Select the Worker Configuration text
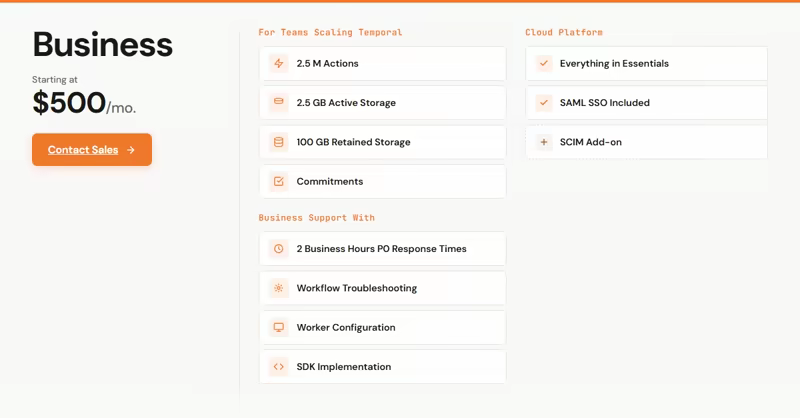The width and height of the screenshot is (800, 418). point(346,327)
